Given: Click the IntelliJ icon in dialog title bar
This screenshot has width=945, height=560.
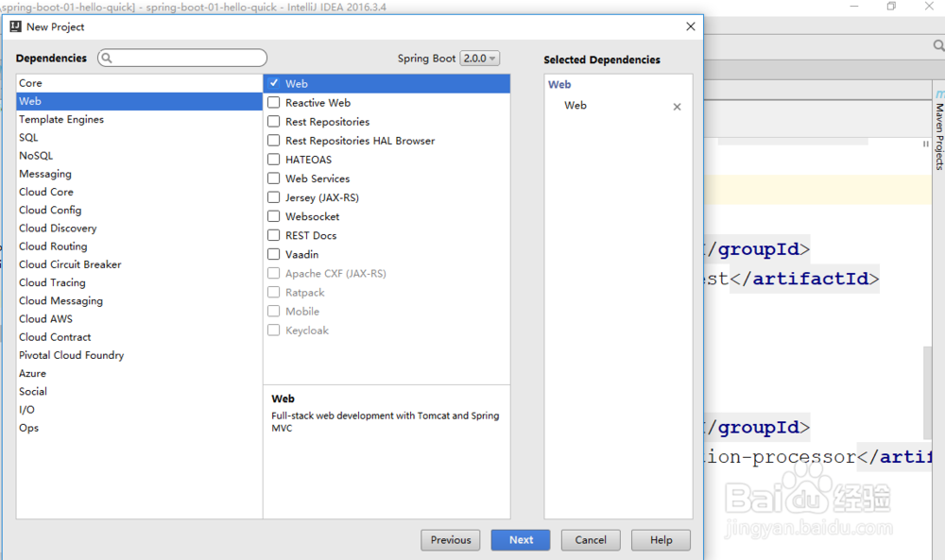Looking at the screenshot, I should (x=14, y=26).
